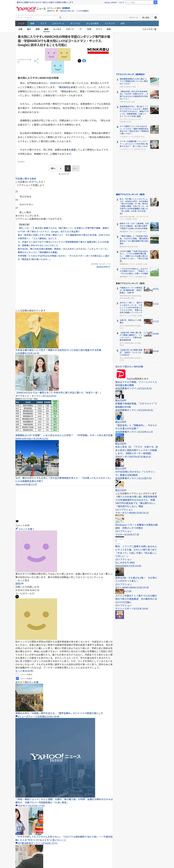Click the X share icon under the first comment
174x868 pixels.
point(17,596)
